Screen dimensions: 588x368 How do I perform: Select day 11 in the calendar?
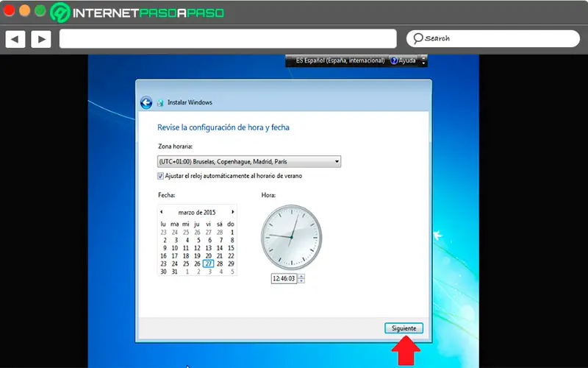point(186,248)
